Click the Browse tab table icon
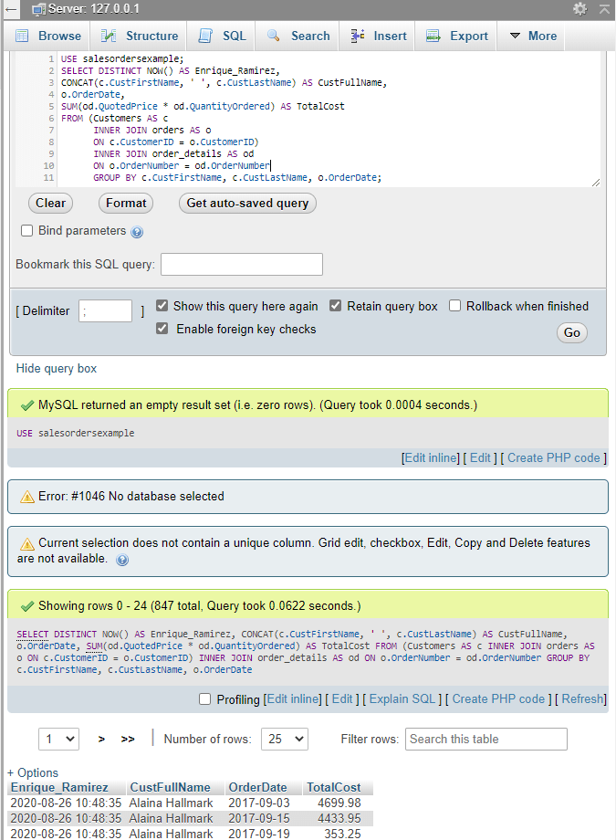The width and height of the screenshot is (616, 840). (x=22, y=36)
